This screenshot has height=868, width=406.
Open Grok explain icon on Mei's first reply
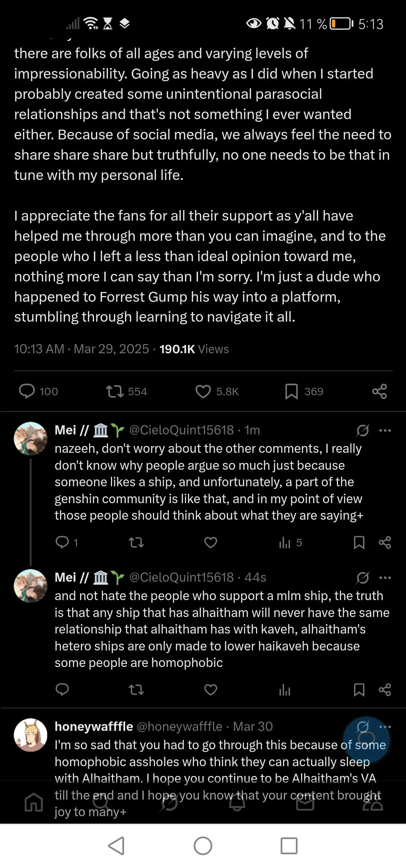[x=362, y=430]
